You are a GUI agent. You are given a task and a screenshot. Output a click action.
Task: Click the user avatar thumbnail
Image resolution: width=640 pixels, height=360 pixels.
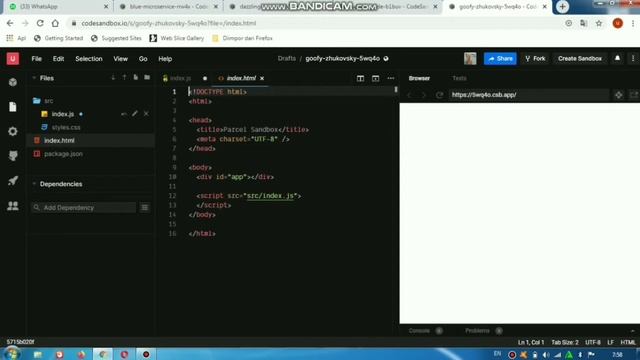[470, 58]
